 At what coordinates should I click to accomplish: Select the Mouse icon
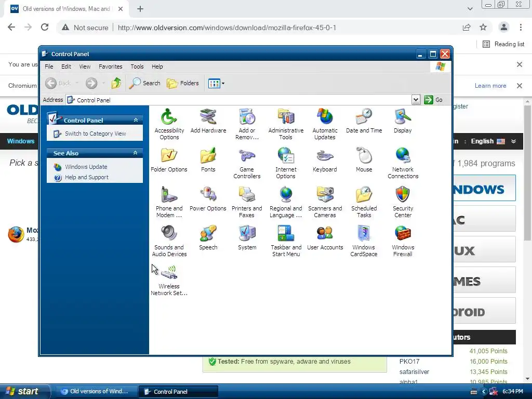364,160
